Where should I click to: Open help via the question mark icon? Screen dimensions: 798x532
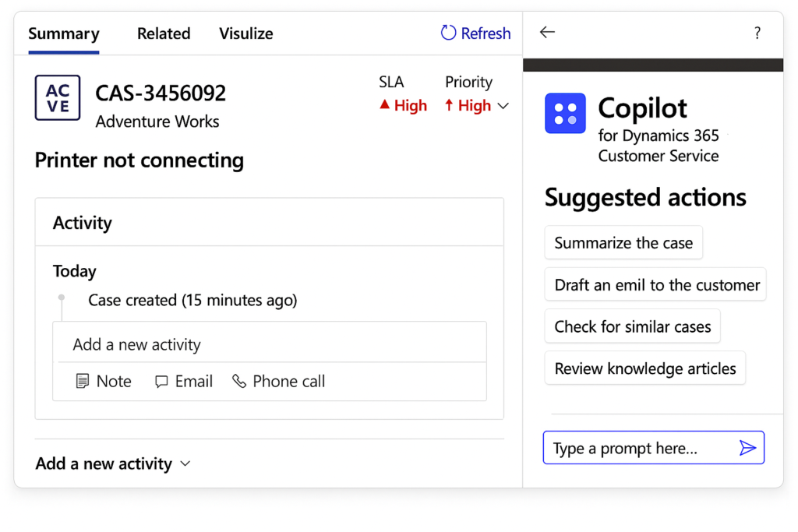pos(757,33)
